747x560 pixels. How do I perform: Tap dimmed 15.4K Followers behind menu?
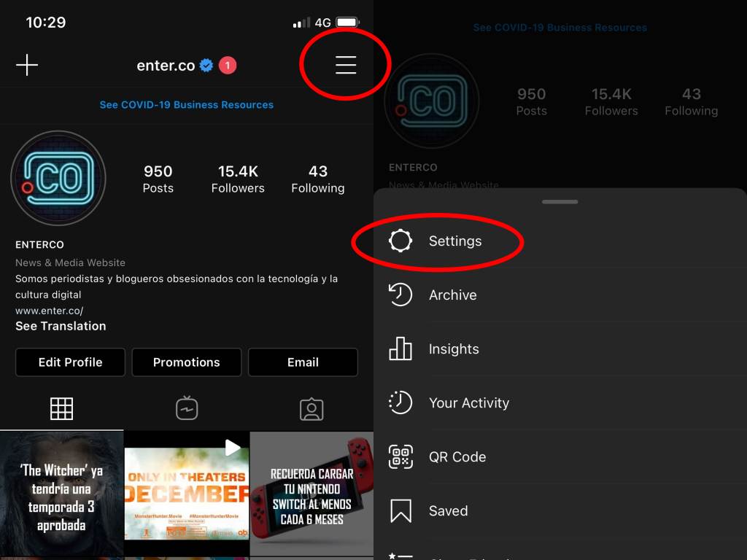click(611, 101)
